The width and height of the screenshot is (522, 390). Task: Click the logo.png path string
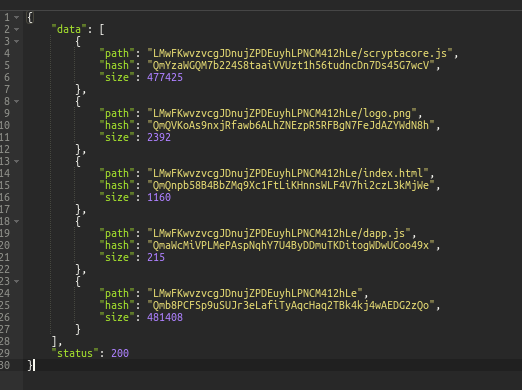tap(282, 113)
